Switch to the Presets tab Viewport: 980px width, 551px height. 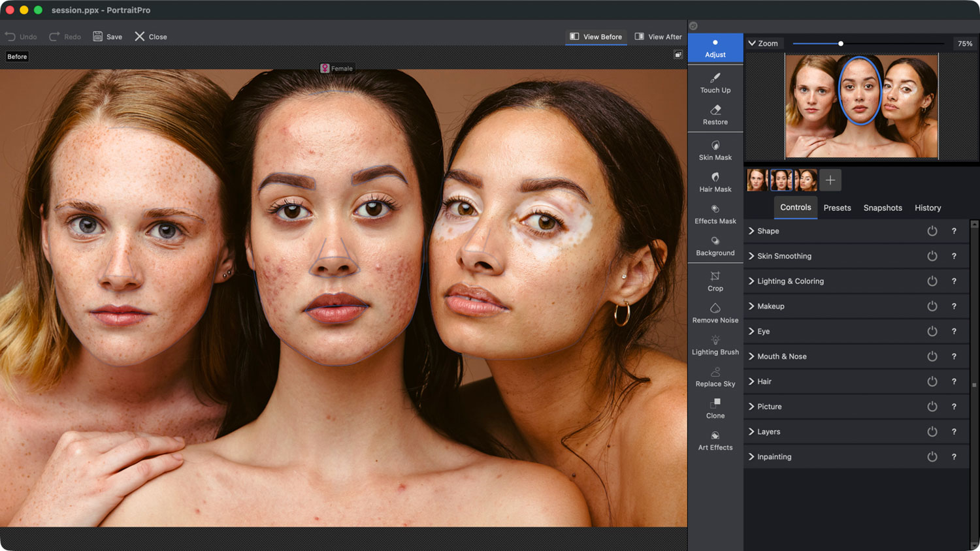point(837,208)
